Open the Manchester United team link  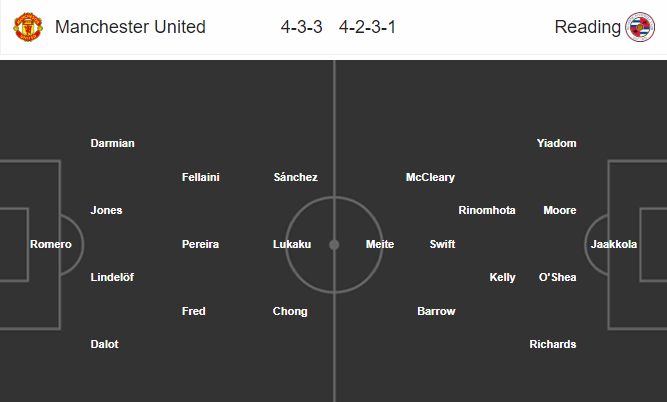130,27
